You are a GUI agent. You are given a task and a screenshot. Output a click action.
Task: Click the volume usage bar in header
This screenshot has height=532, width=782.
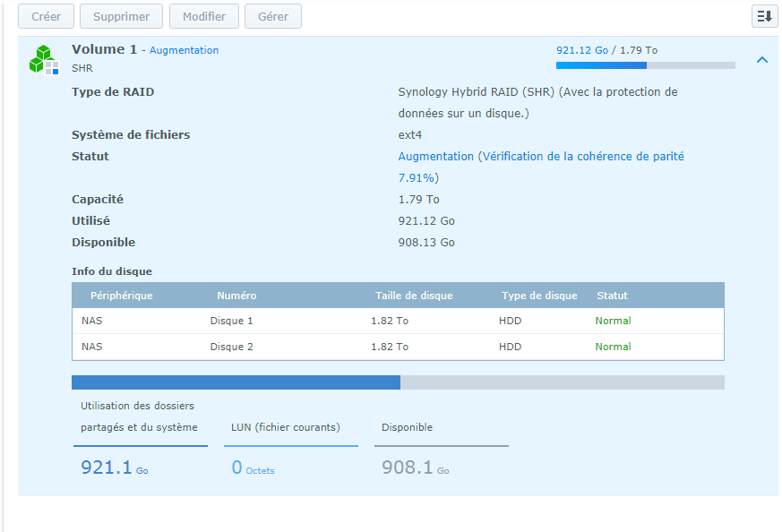[x=645, y=65]
